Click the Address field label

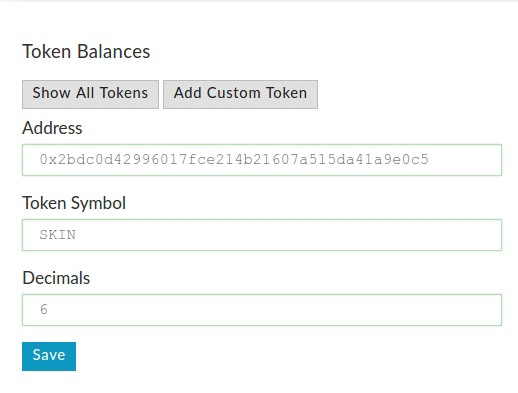pyautogui.click(x=52, y=128)
